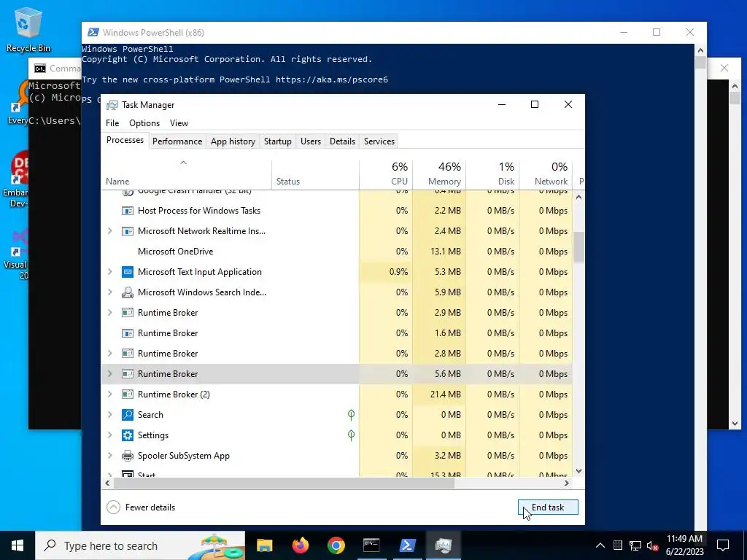Click the process list vertical scrollbar thumb
Screen dimensions: 747x560
[578, 247]
